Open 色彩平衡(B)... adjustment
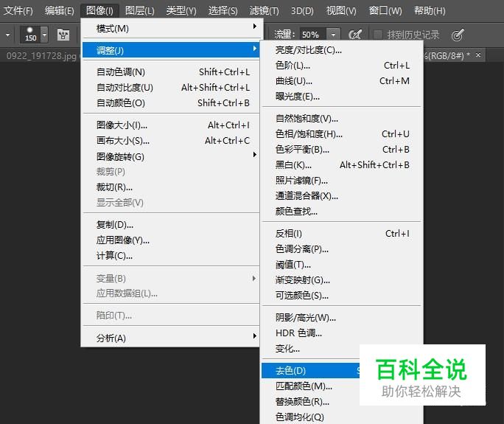 coord(341,149)
